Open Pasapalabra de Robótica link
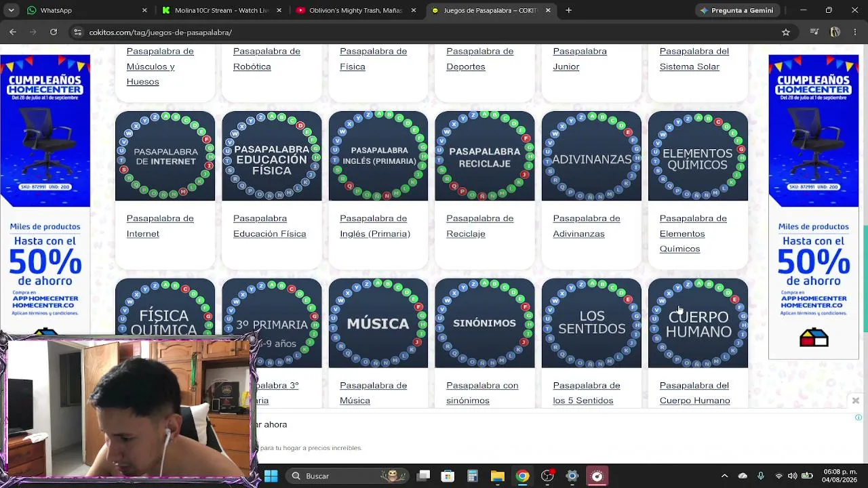 [x=267, y=59]
